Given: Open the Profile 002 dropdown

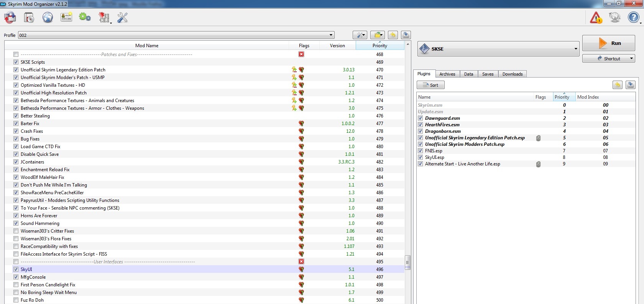Looking at the screenshot, I should point(176,35).
